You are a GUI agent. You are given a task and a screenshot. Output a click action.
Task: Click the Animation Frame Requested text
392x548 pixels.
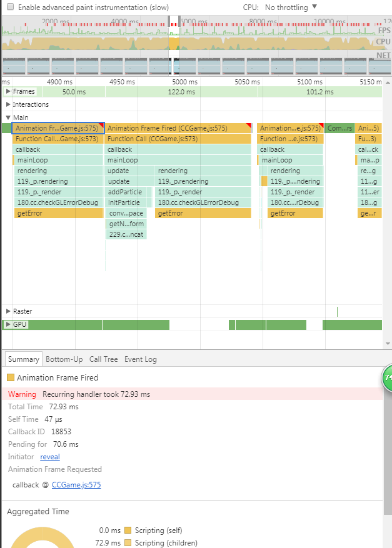coord(55,469)
